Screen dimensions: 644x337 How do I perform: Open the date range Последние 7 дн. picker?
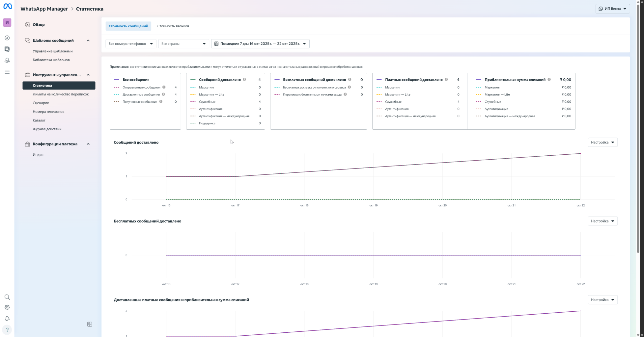pos(260,44)
